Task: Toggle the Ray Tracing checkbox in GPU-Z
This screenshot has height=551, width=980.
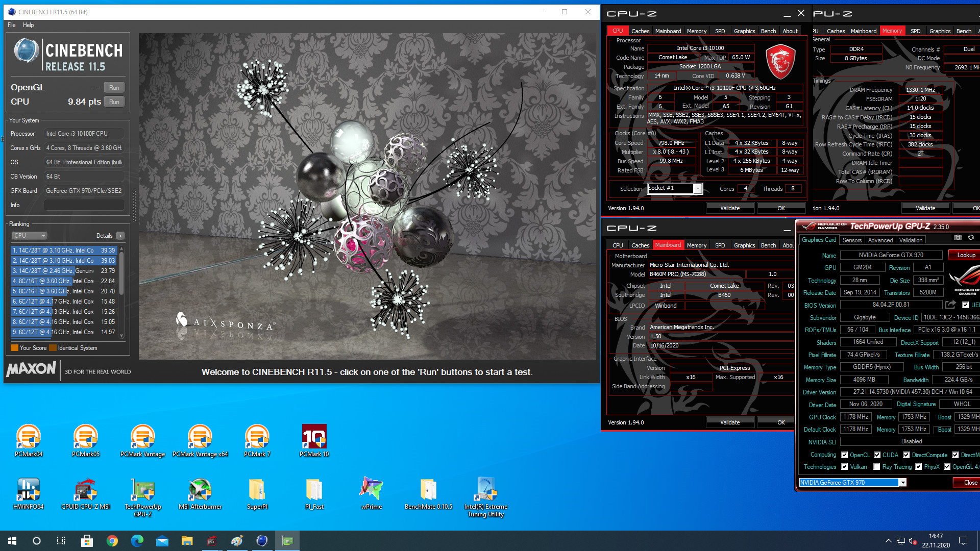Action: coord(877,467)
